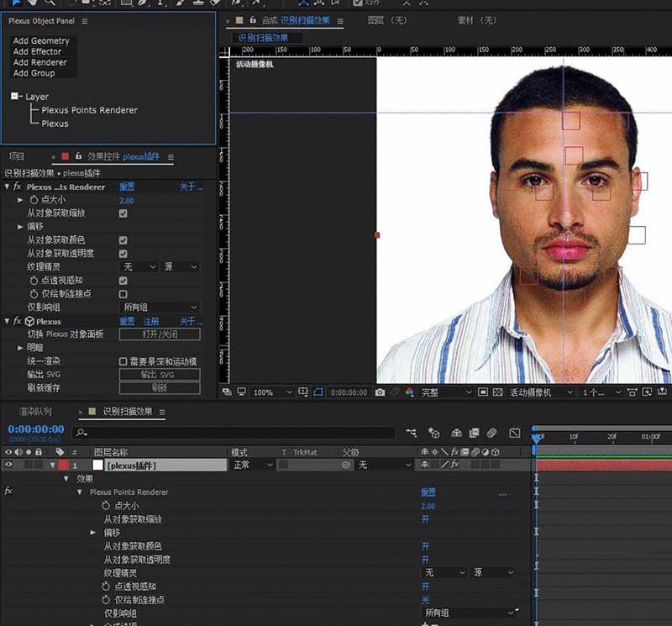The image size is (672, 626).
Task: Hide the plexus插件 layer with eye icon
Action: click(9, 465)
